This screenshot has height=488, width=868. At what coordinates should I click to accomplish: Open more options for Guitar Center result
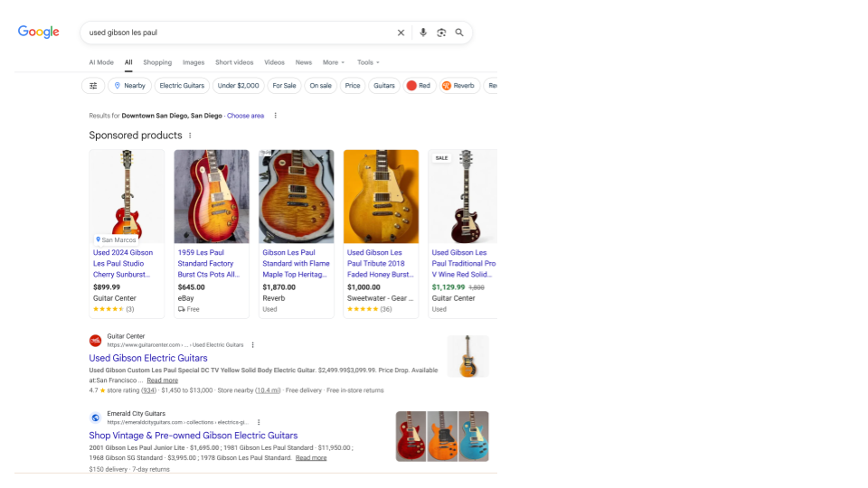pos(253,344)
